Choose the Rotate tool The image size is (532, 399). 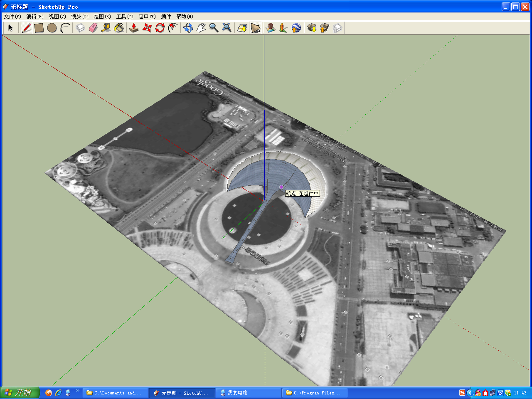[x=160, y=28]
